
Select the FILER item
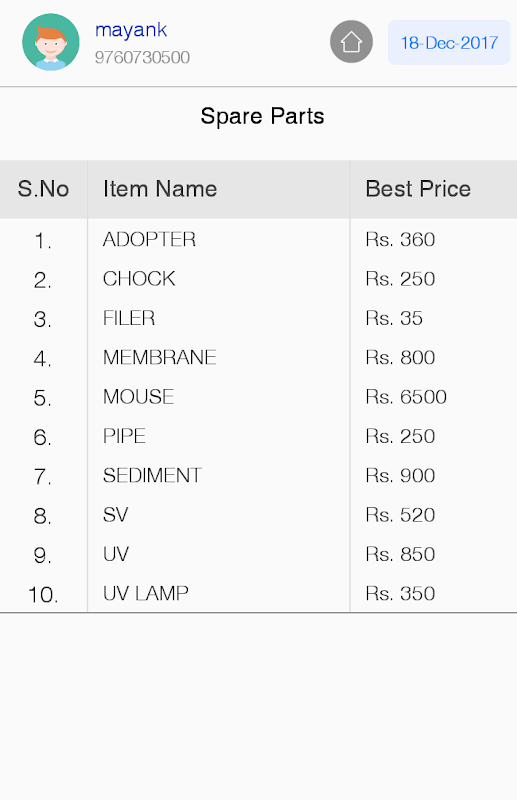(x=129, y=318)
